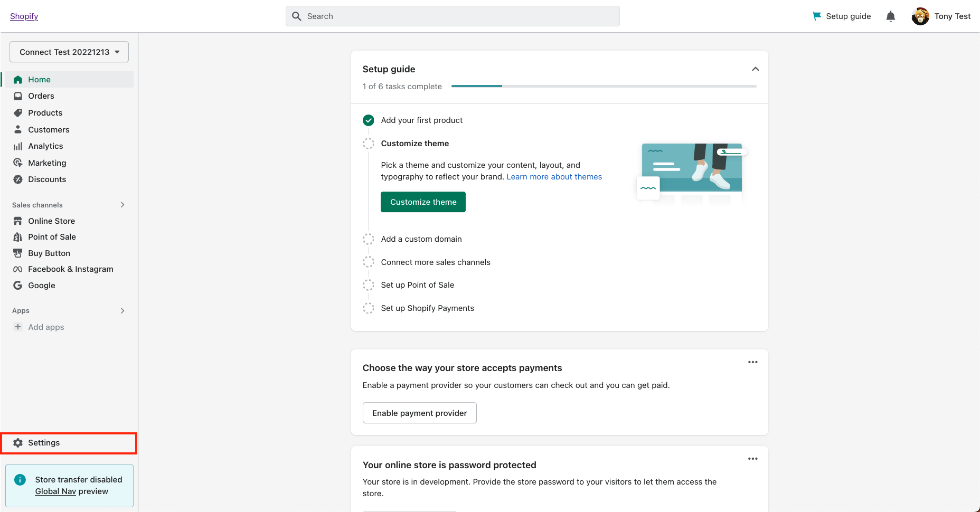
Task: Click the Set up Shopify Payments task circle
Action: pos(369,308)
